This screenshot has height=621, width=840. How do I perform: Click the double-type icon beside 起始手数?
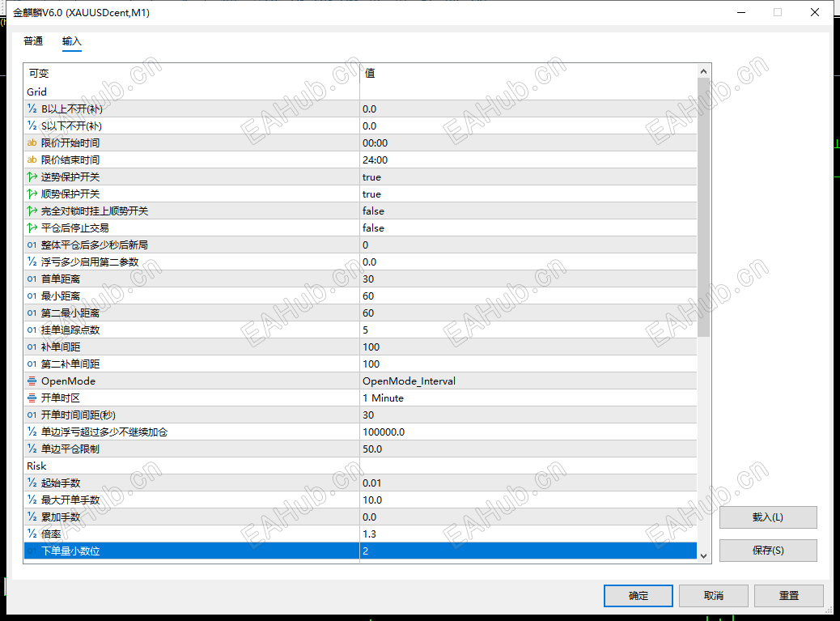click(x=32, y=483)
